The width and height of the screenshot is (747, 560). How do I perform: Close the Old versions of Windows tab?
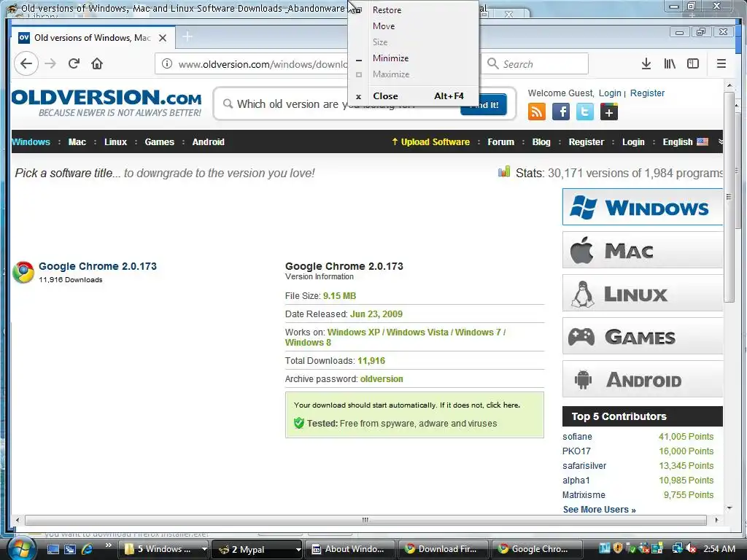click(163, 38)
